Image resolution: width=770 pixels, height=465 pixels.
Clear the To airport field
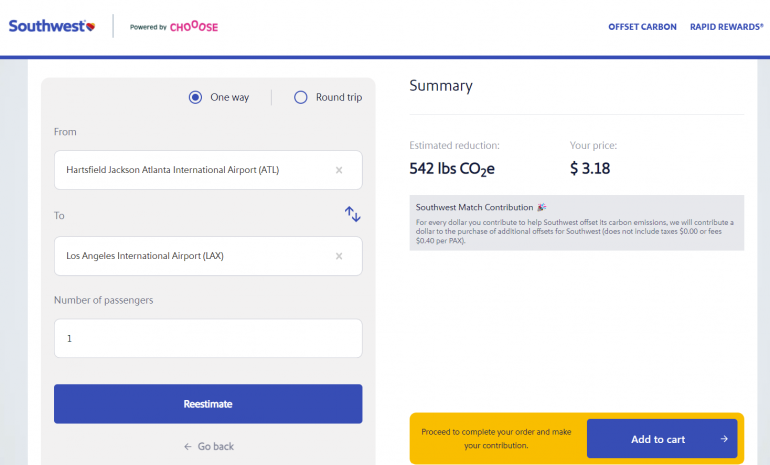(x=339, y=256)
